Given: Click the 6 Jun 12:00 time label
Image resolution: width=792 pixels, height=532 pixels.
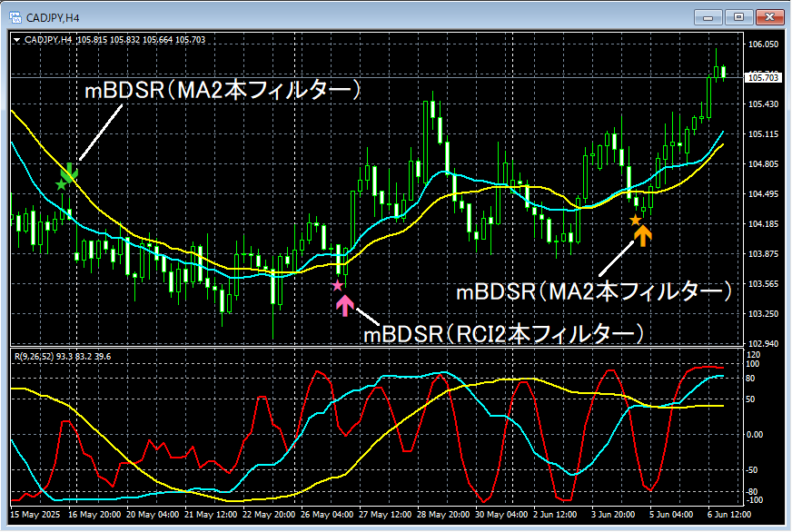Looking at the screenshot, I should 728,515.
